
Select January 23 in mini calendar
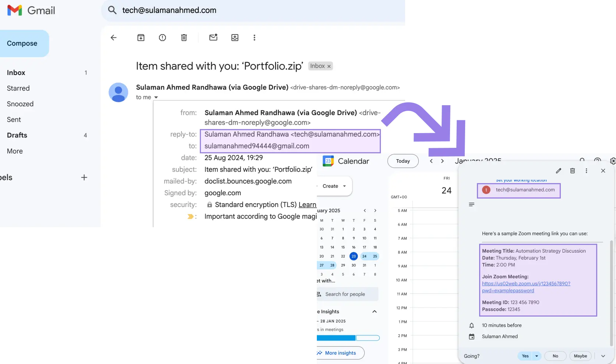point(354,256)
